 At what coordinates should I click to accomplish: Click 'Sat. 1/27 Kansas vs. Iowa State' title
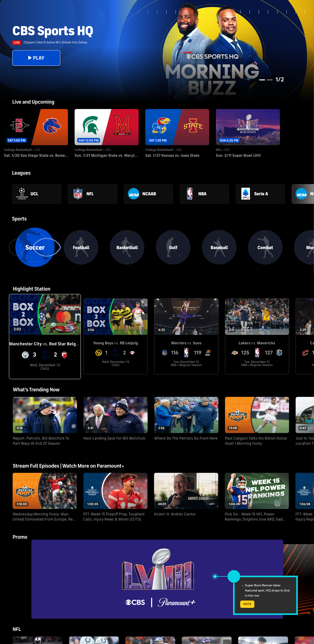[x=172, y=155]
